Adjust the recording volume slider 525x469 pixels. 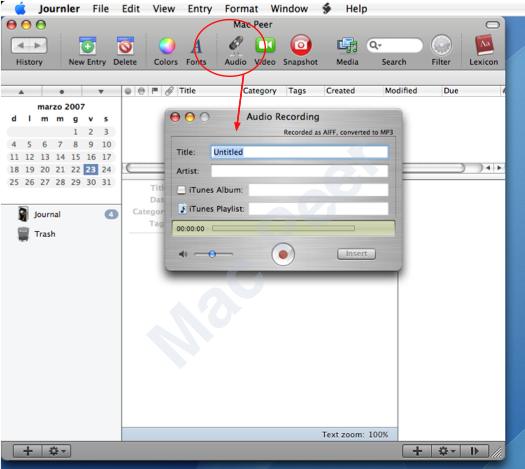(213, 254)
